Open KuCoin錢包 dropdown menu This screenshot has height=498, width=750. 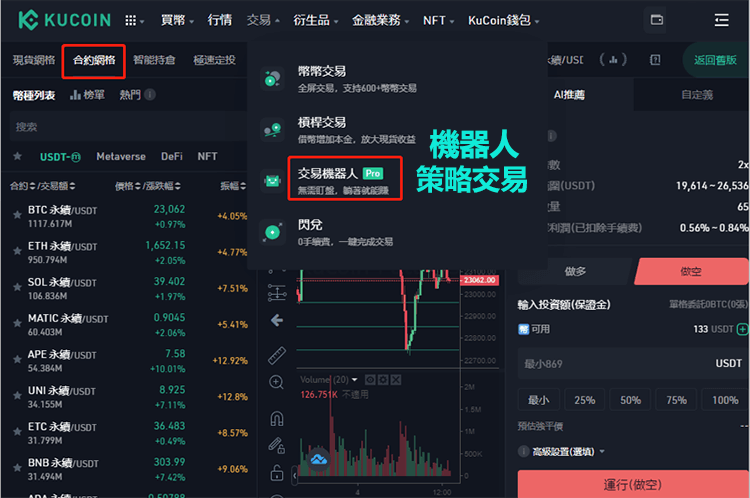[x=503, y=20]
